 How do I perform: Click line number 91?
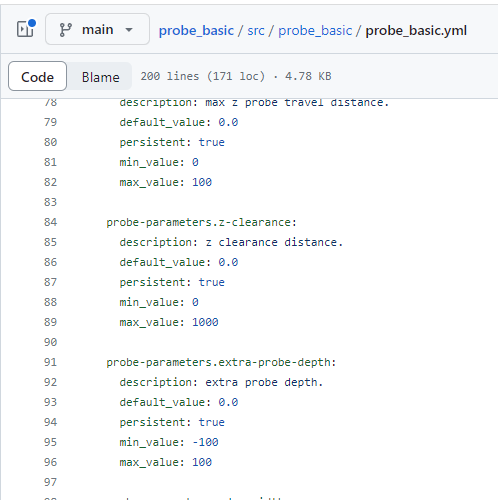(x=50, y=362)
